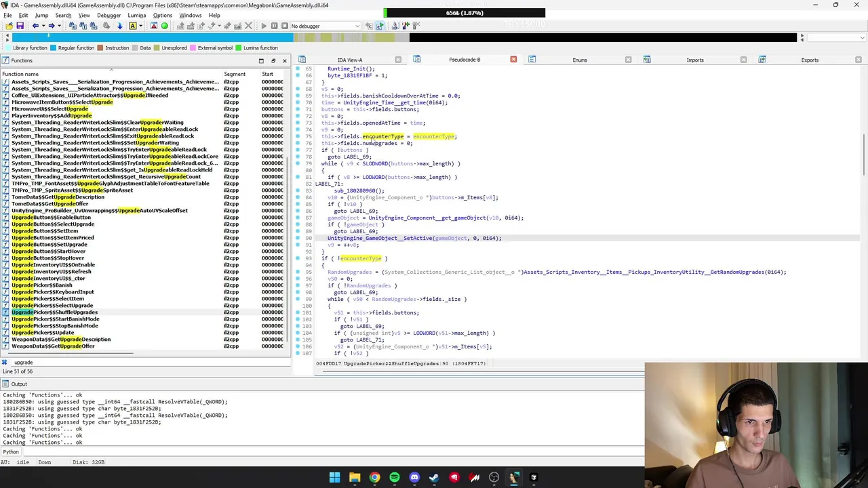This screenshot has width=868, height=488.
Task: Click the breakpoint dot on line 90
Action: [298, 238]
